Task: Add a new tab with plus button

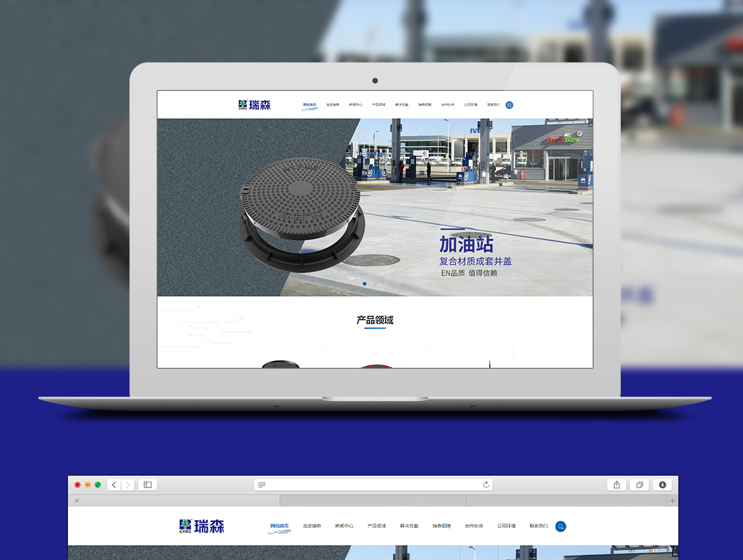Action: (672, 501)
